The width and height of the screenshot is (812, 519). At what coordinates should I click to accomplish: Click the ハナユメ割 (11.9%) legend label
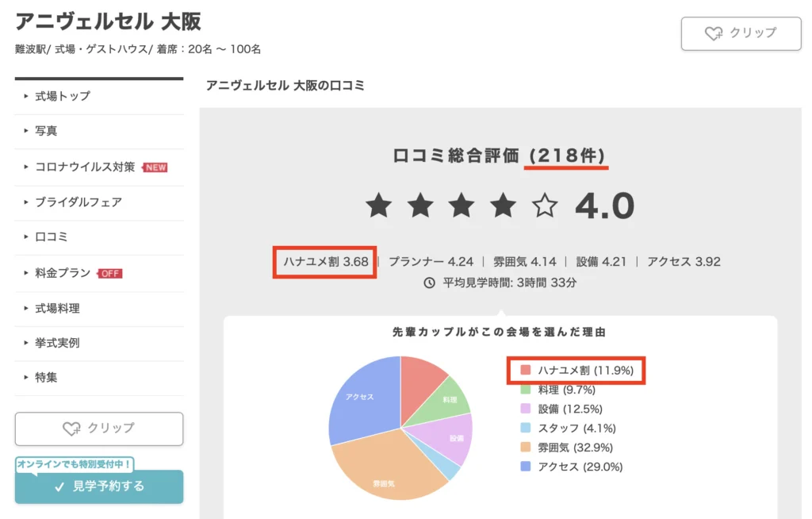(585, 370)
